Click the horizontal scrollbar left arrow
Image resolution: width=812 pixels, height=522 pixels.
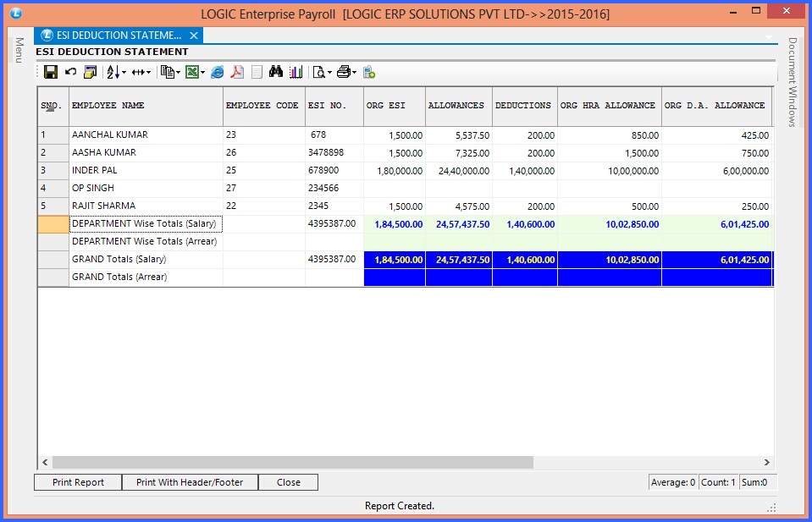[45, 462]
